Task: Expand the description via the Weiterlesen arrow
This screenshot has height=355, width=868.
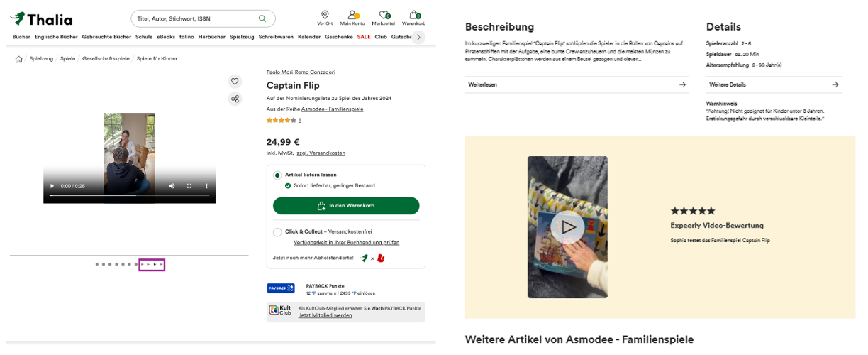Action: pos(682,84)
